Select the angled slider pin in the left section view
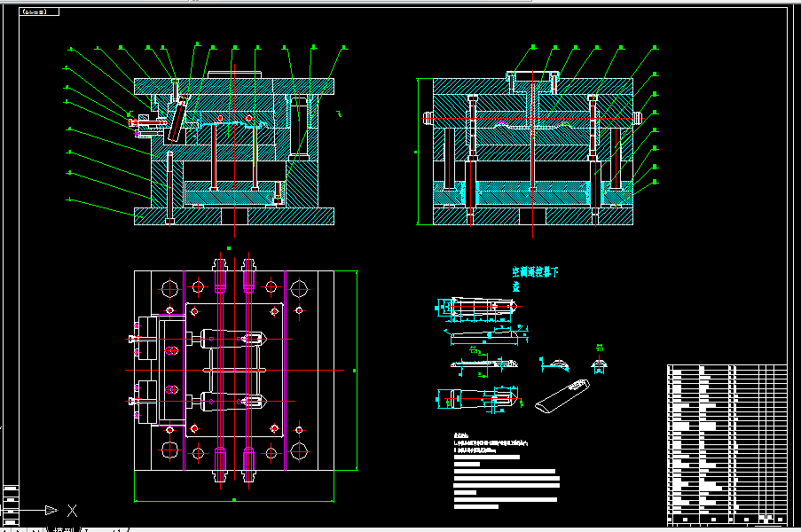The height and width of the screenshot is (532, 801). [177, 122]
